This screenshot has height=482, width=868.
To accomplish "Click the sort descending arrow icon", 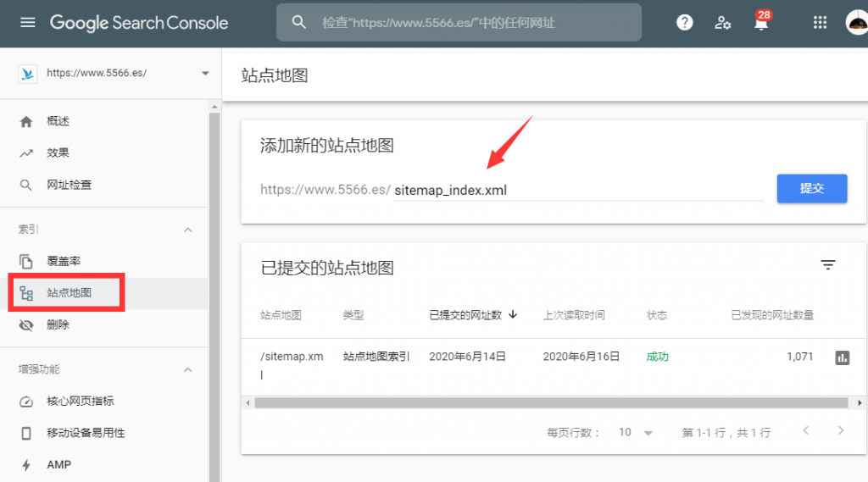I will [x=513, y=314].
